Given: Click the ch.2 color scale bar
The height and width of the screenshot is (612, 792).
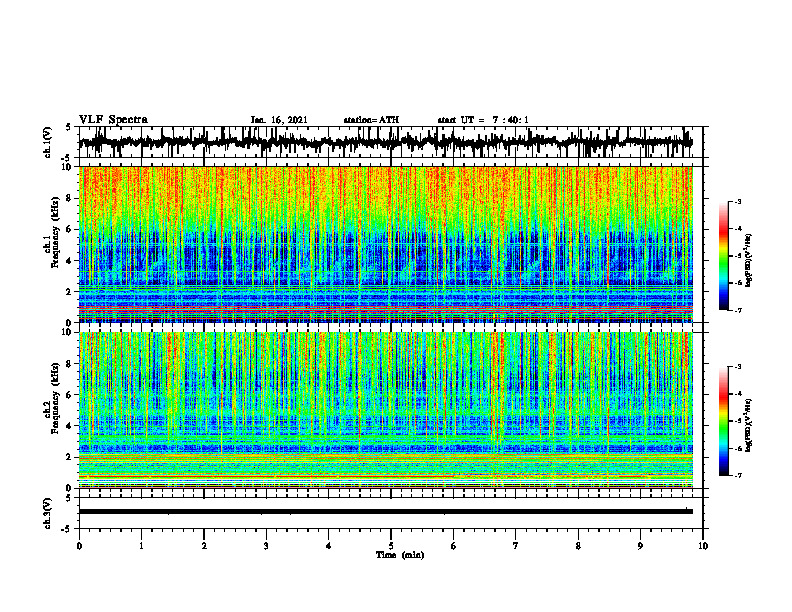Looking at the screenshot, I should coord(723,421).
